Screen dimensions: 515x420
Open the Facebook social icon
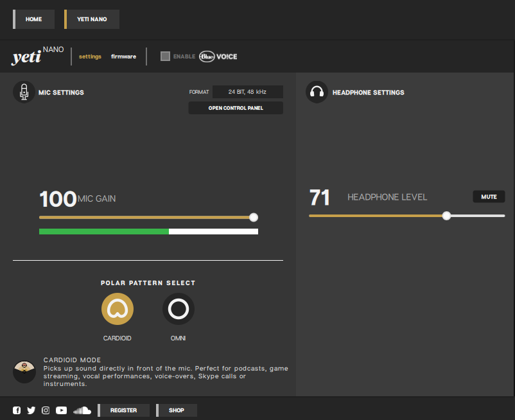[x=17, y=410]
